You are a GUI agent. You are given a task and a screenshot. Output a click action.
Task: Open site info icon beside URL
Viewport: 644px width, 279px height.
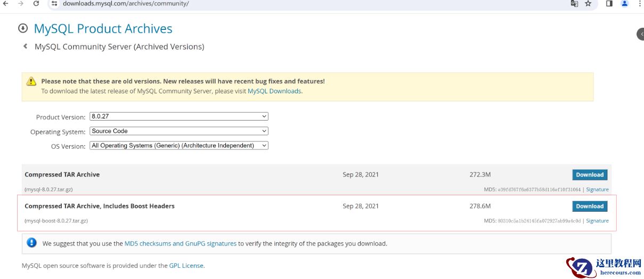point(54,3)
